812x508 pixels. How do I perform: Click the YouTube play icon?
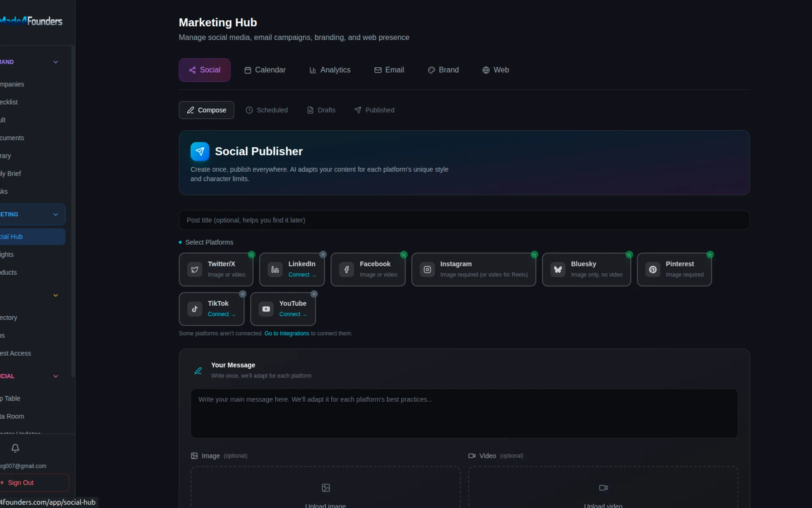point(266,309)
